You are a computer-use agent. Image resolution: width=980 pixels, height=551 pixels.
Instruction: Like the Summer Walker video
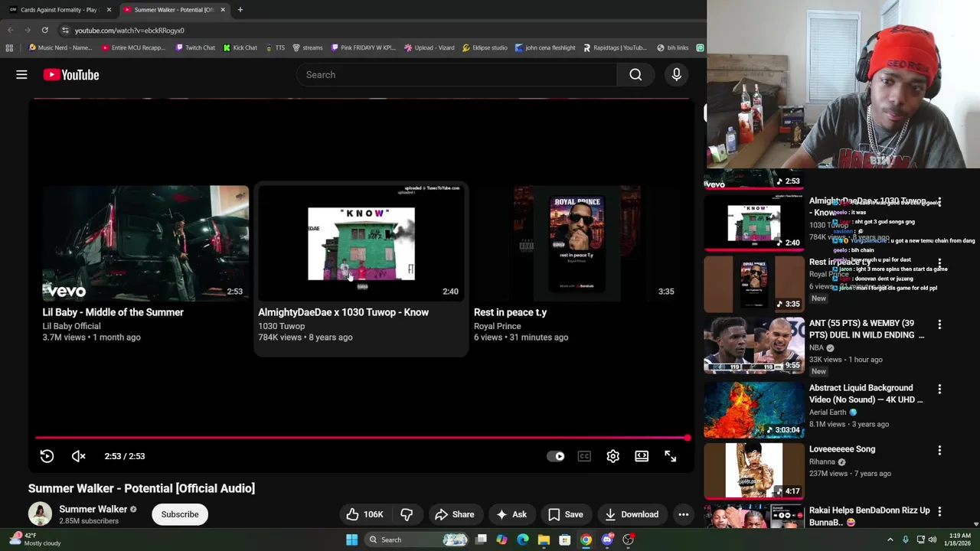click(x=364, y=514)
